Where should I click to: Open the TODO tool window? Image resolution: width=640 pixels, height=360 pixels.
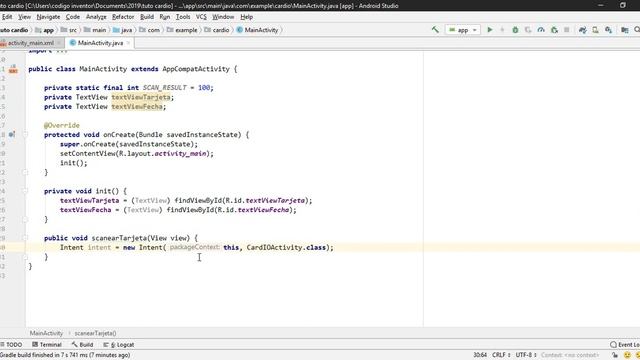tap(11, 344)
